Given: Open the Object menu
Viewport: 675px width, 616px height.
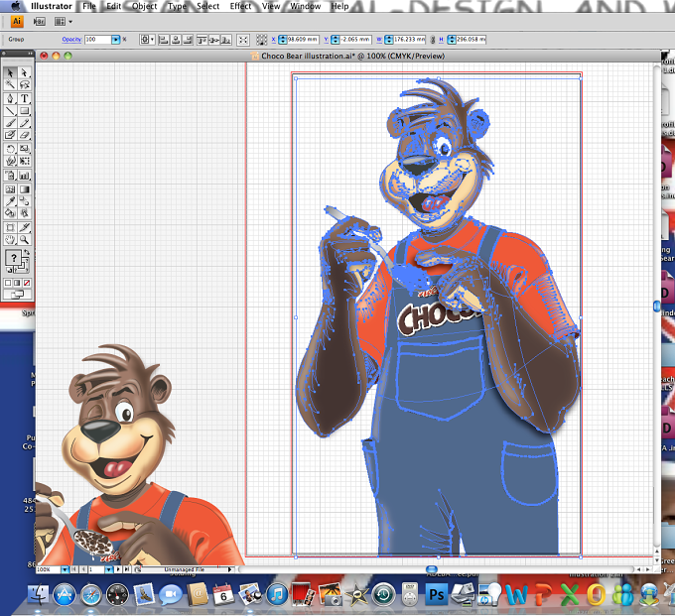Looking at the screenshot, I should (144, 6).
